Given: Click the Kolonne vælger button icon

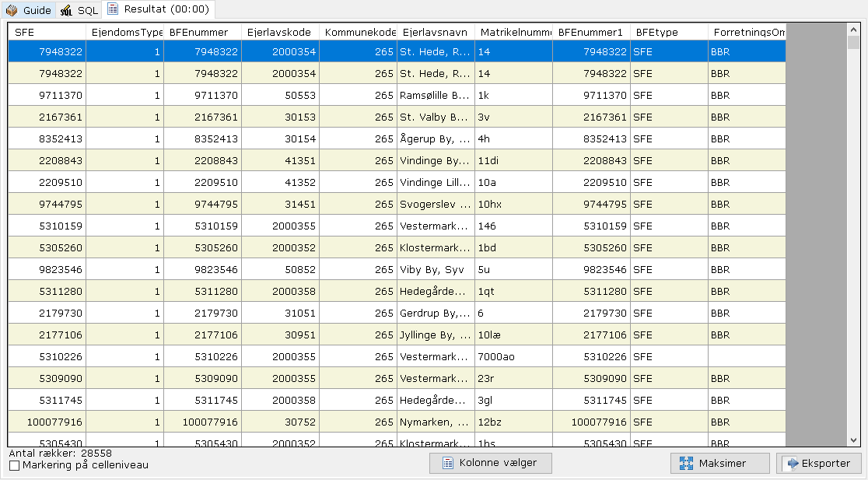Looking at the screenshot, I should (x=448, y=463).
